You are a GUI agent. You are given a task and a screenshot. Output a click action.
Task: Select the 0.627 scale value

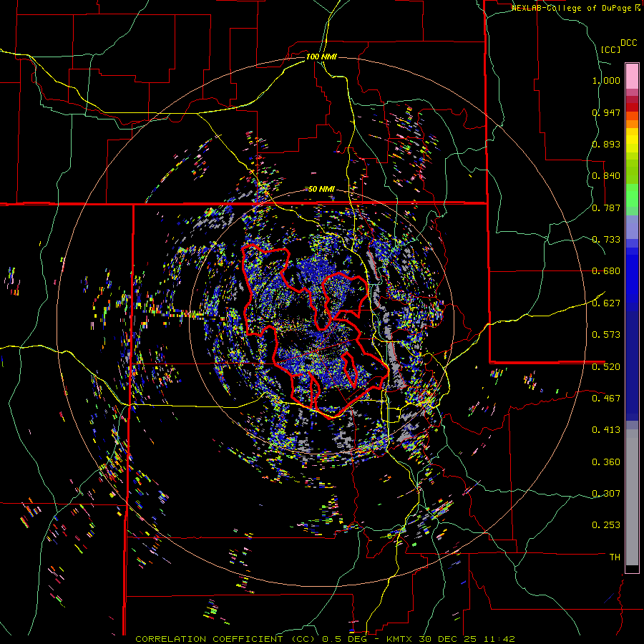[606, 303]
